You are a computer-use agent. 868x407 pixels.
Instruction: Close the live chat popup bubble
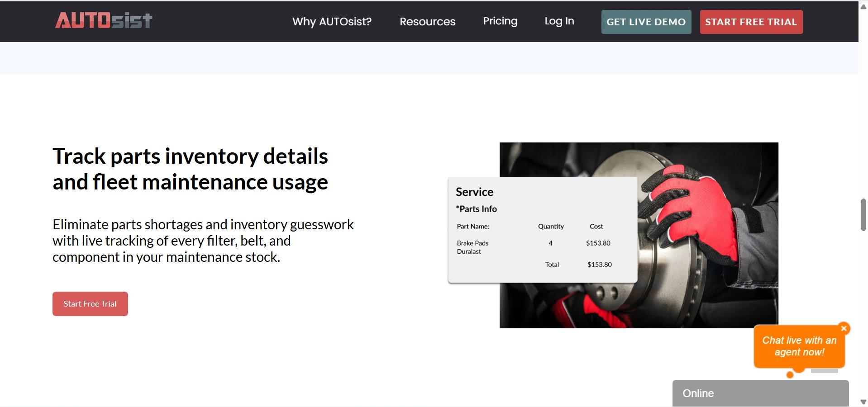click(x=844, y=328)
